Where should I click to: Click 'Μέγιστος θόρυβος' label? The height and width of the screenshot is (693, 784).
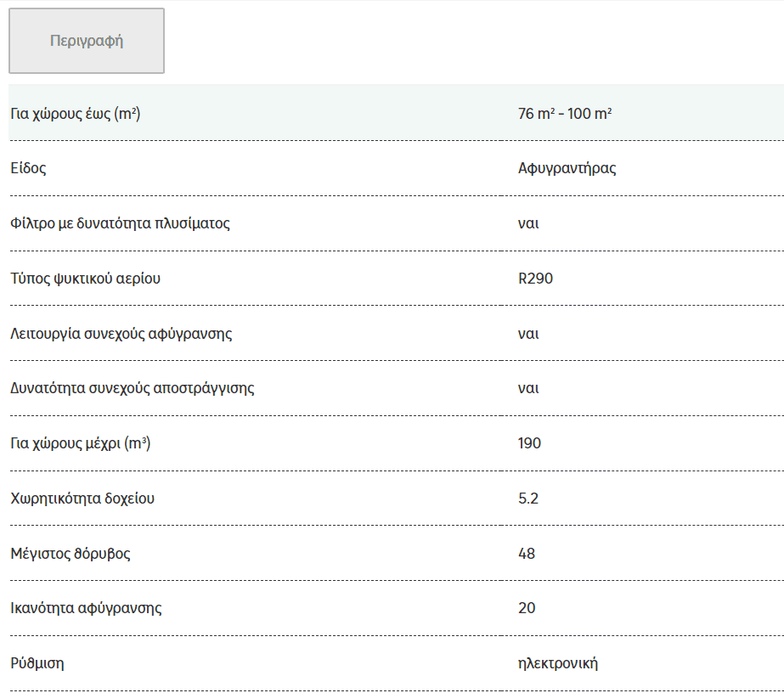[x=71, y=554]
